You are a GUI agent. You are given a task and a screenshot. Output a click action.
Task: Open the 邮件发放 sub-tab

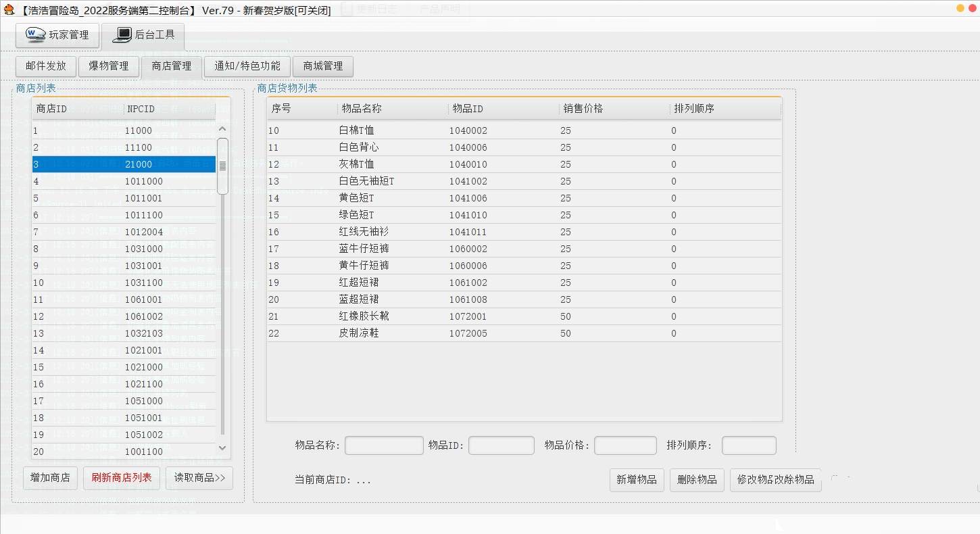coord(46,66)
